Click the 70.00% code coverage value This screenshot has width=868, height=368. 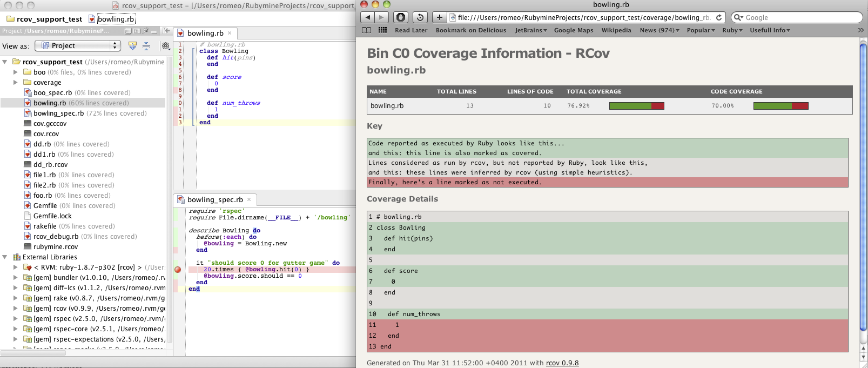pos(722,106)
